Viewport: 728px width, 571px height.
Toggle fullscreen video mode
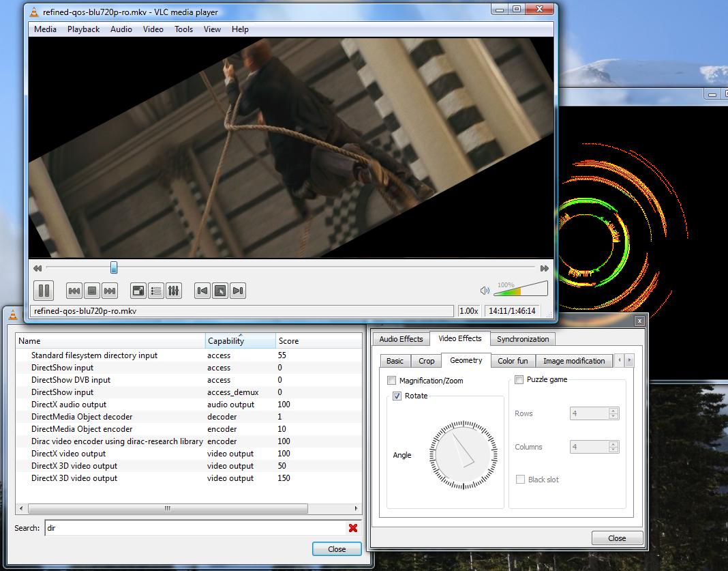tap(138, 291)
